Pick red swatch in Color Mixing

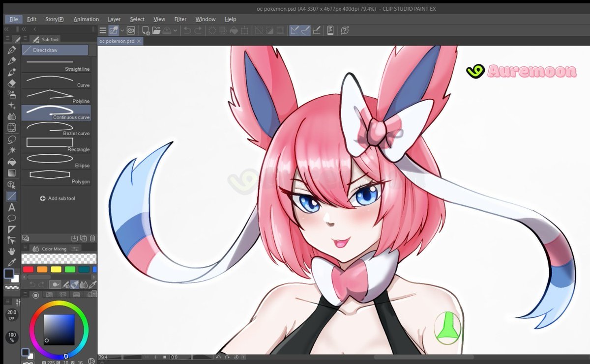pos(28,269)
